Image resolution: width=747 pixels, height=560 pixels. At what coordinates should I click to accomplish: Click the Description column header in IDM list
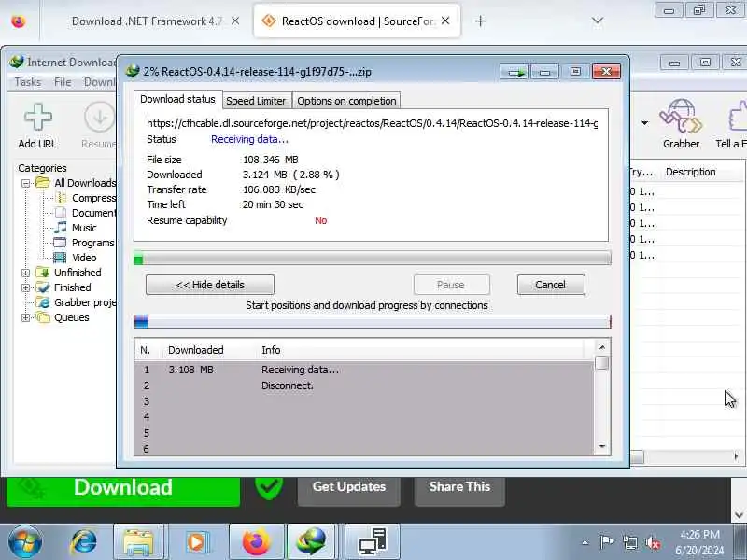(690, 172)
